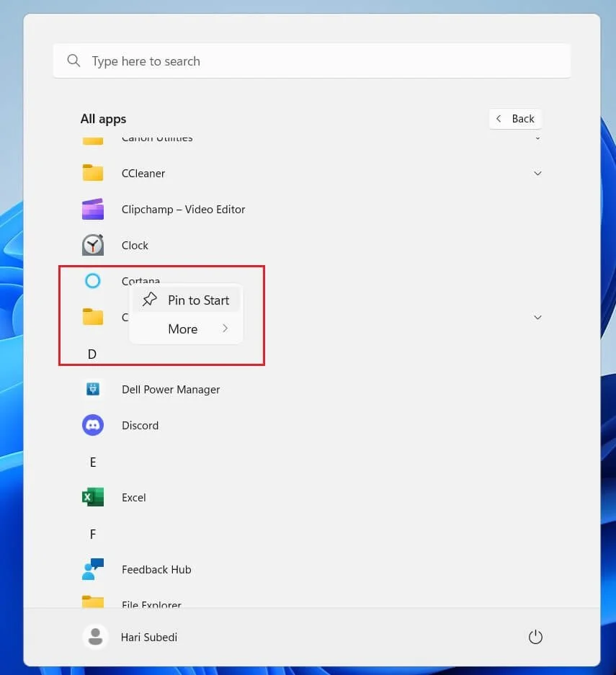616x675 pixels.
Task: Click the Cortana app icon
Action: 92,281
